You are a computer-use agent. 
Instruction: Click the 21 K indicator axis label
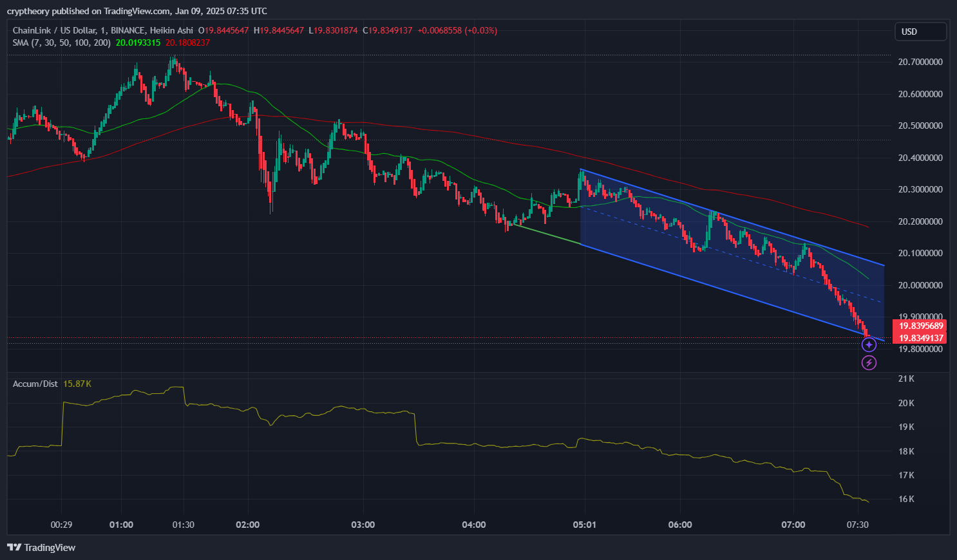coord(906,378)
